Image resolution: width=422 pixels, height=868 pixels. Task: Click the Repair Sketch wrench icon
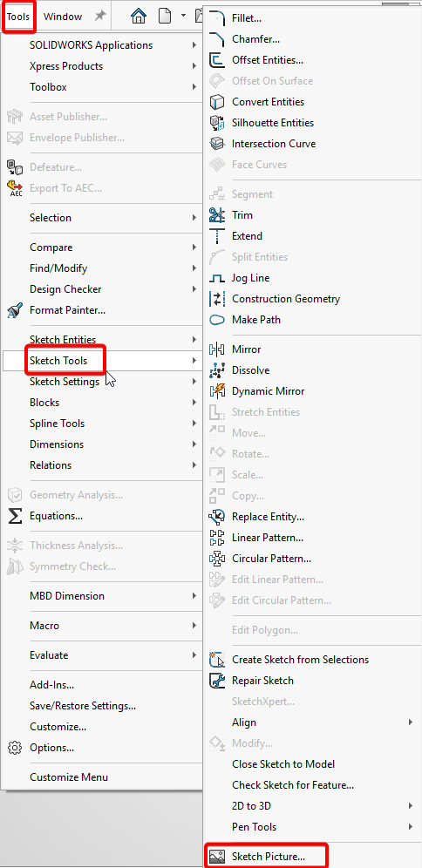click(x=217, y=681)
